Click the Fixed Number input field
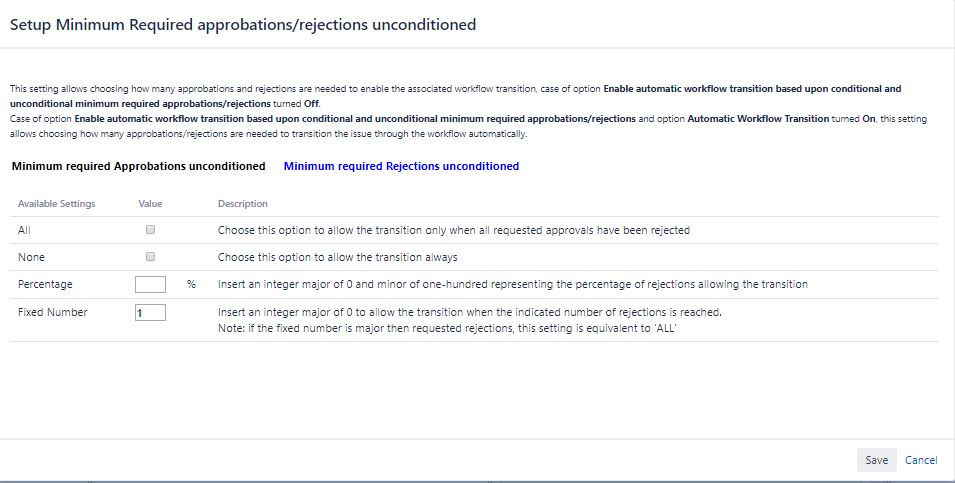The image size is (955, 483). tap(150, 313)
